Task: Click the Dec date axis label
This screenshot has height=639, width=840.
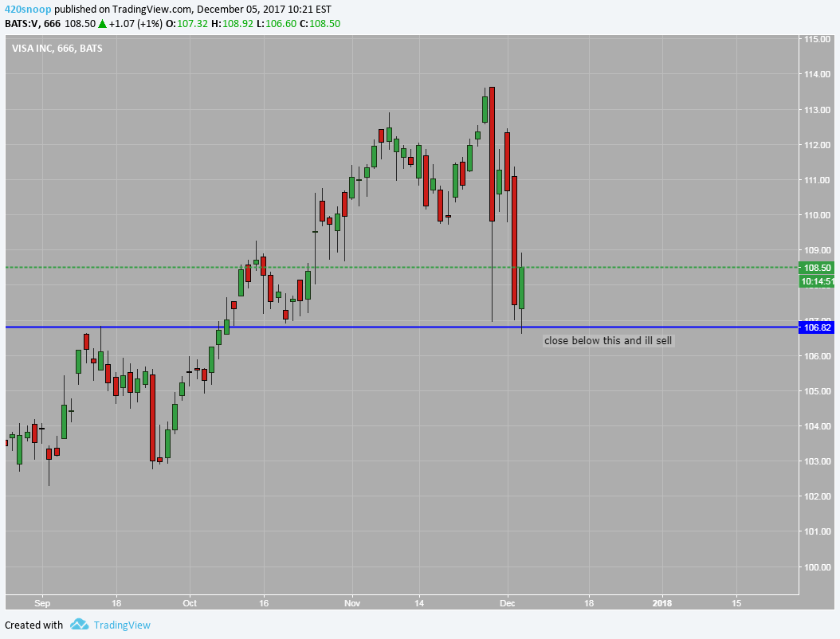Action: tap(508, 603)
